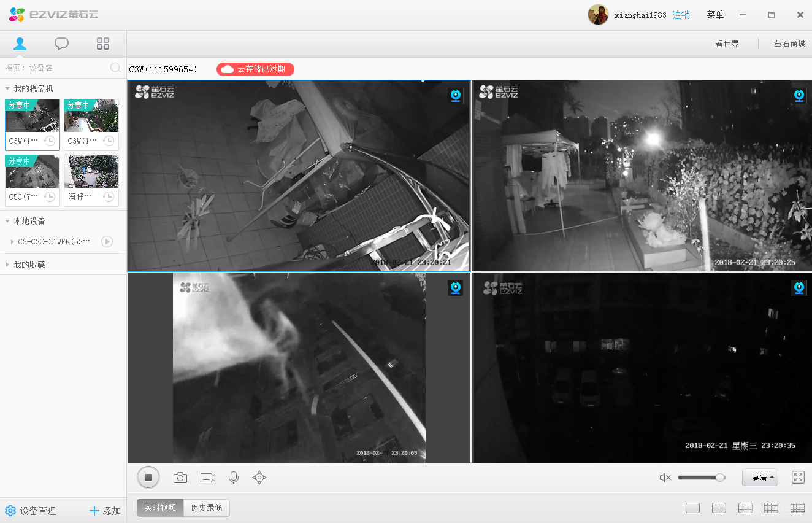812x523 pixels.
Task: Focus the device name search field
Action: pyautogui.click(x=56, y=68)
